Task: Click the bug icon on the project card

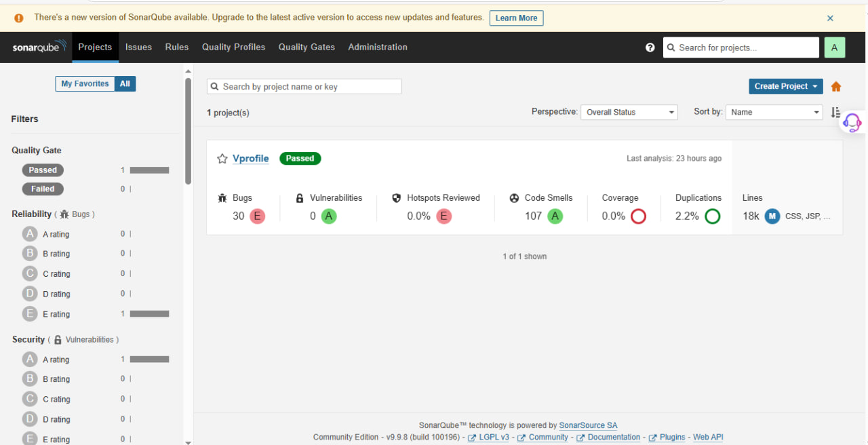Action: click(x=222, y=198)
